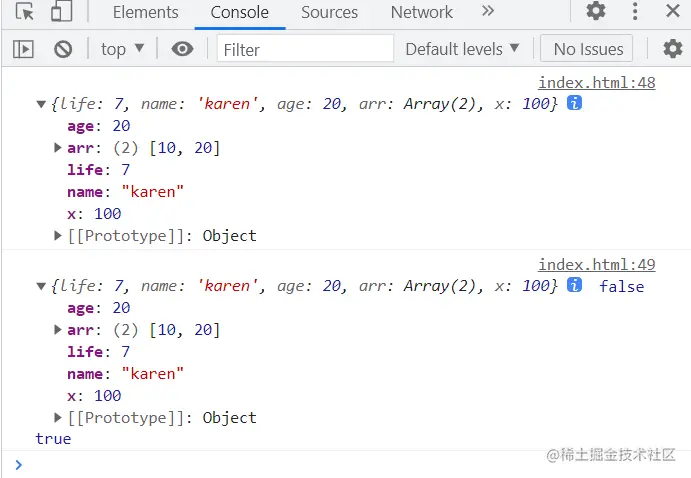Open DevTools settings gear in top bar
Screen dimensions: 691x478
point(595,11)
